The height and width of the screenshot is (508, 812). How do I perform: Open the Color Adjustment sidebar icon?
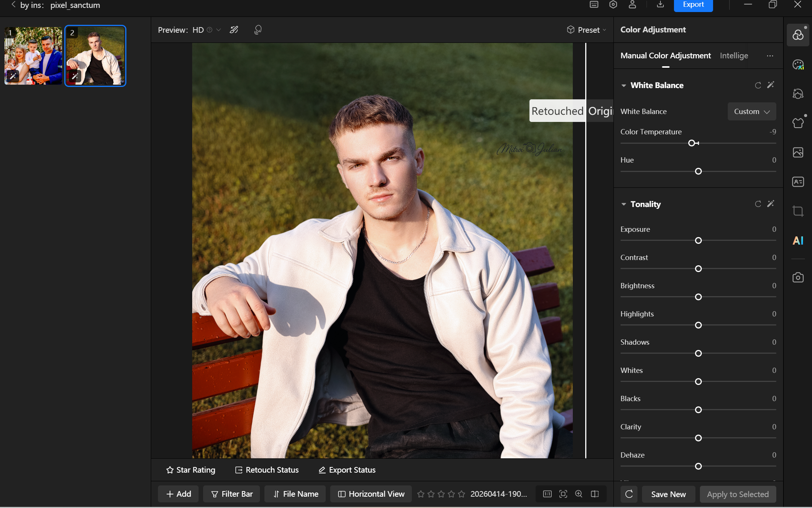click(798, 35)
